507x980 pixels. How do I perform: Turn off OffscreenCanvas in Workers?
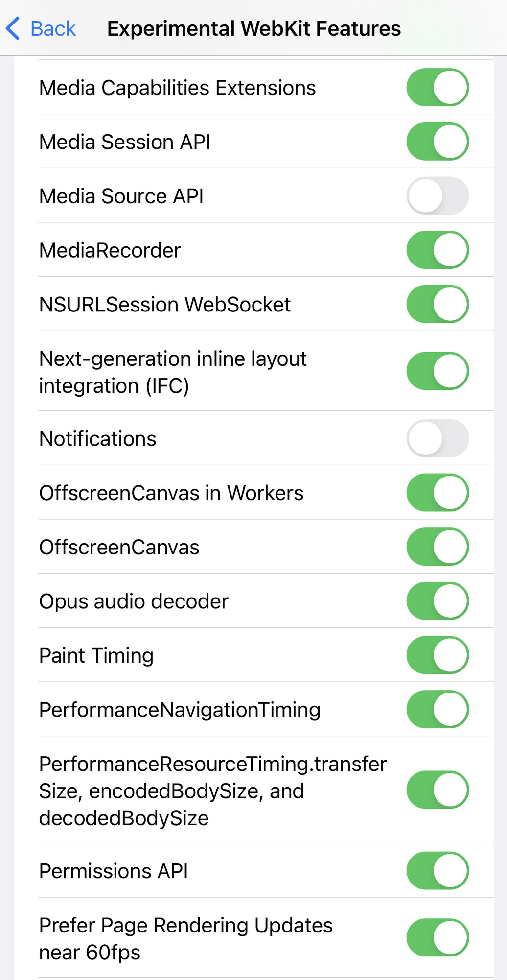(438, 493)
